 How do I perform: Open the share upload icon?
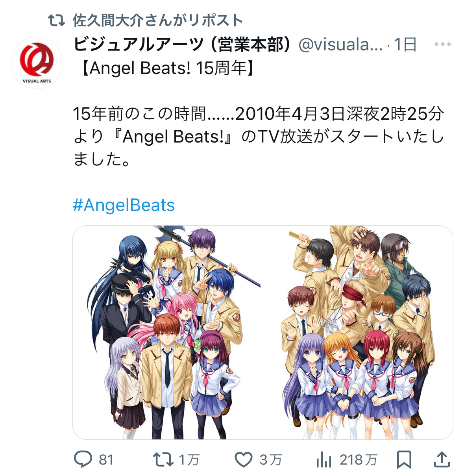click(x=442, y=459)
